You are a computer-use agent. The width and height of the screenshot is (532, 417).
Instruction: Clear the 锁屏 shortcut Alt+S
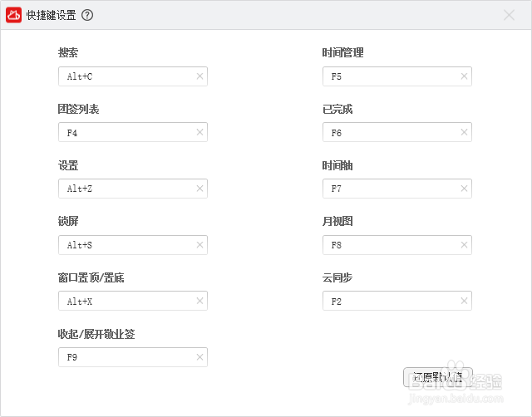point(199,245)
